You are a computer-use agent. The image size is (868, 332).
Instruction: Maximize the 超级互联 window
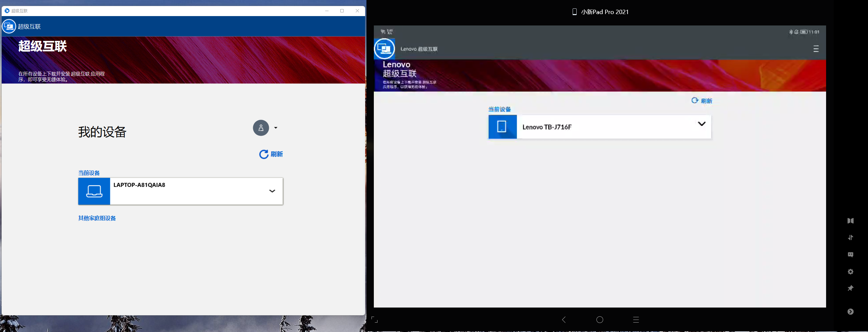click(x=342, y=11)
